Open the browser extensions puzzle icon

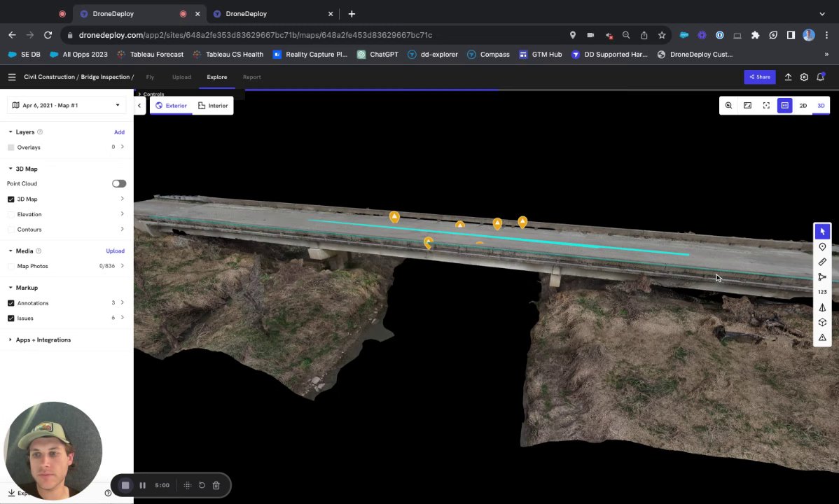click(755, 35)
